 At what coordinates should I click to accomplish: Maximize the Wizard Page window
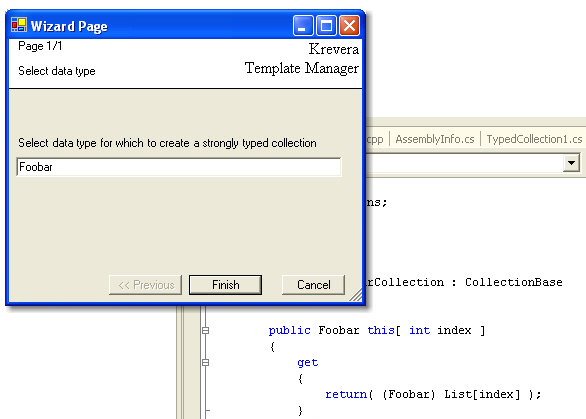point(326,25)
